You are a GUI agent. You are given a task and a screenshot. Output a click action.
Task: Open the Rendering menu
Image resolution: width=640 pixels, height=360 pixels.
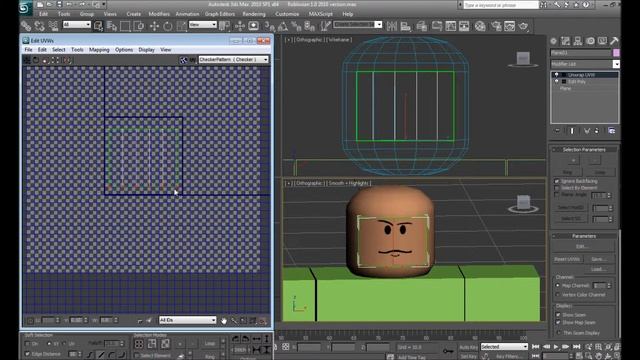pyautogui.click(x=254, y=14)
